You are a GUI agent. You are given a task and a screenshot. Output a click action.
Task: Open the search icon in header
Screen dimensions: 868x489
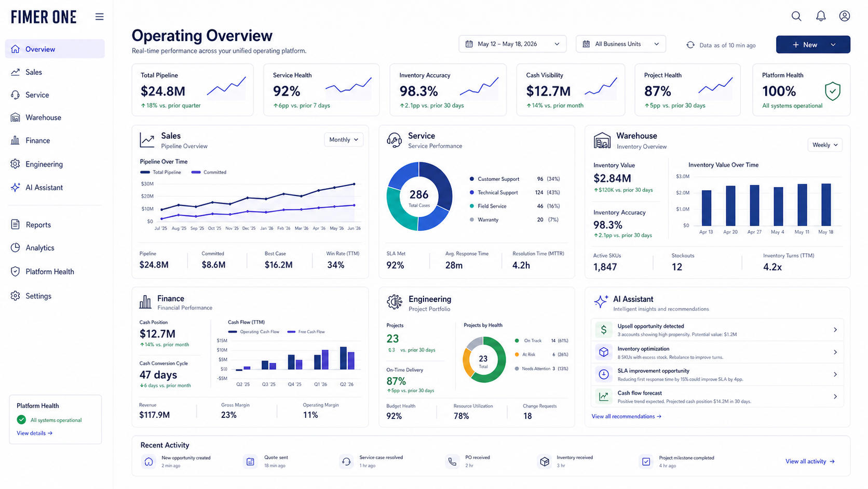(x=796, y=16)
